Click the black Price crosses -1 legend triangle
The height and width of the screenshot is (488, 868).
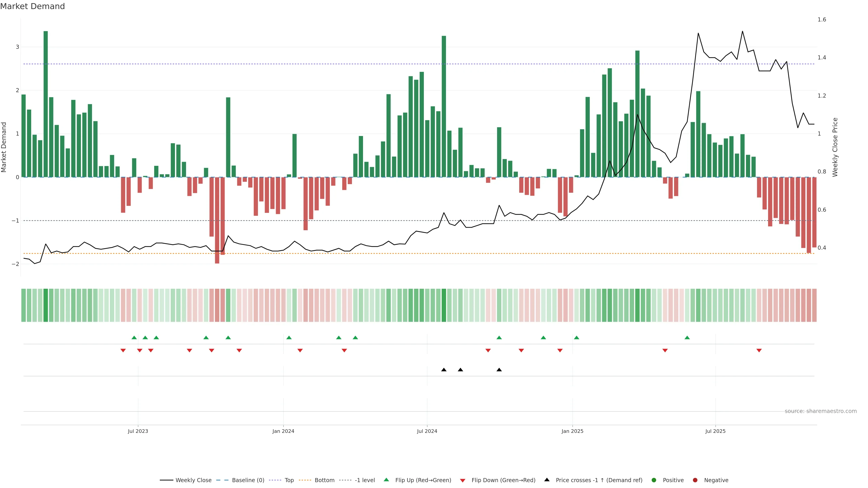pos(547,480)
